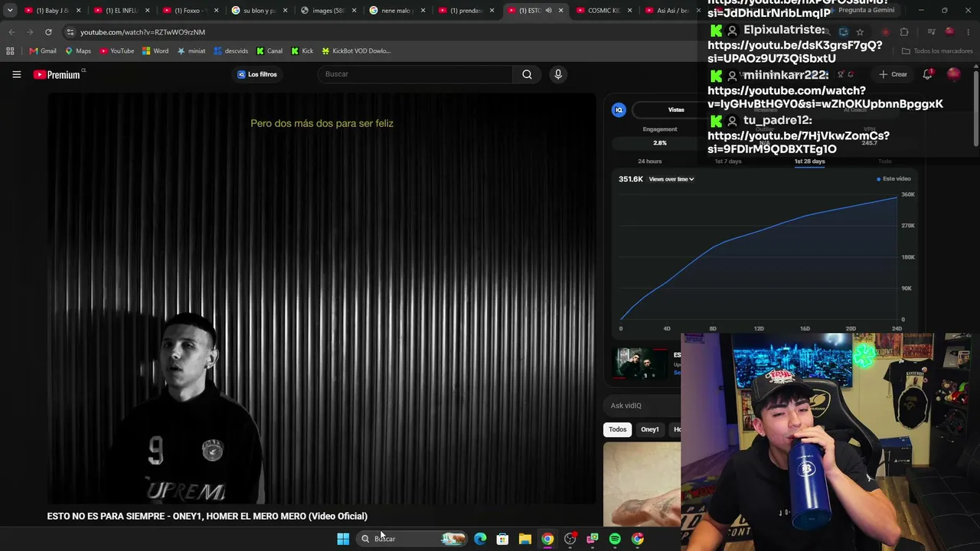Open Chrome three-dot menu

point(969,32)
